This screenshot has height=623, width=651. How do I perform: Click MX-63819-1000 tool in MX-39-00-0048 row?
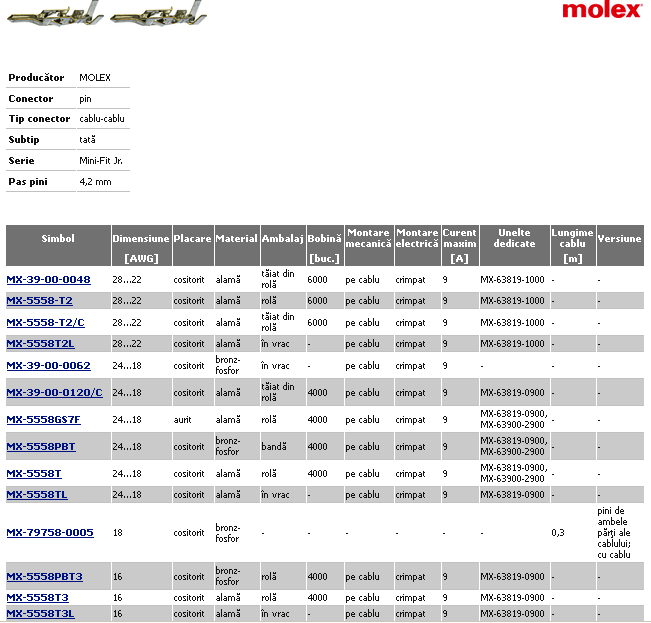pos(512,280)
